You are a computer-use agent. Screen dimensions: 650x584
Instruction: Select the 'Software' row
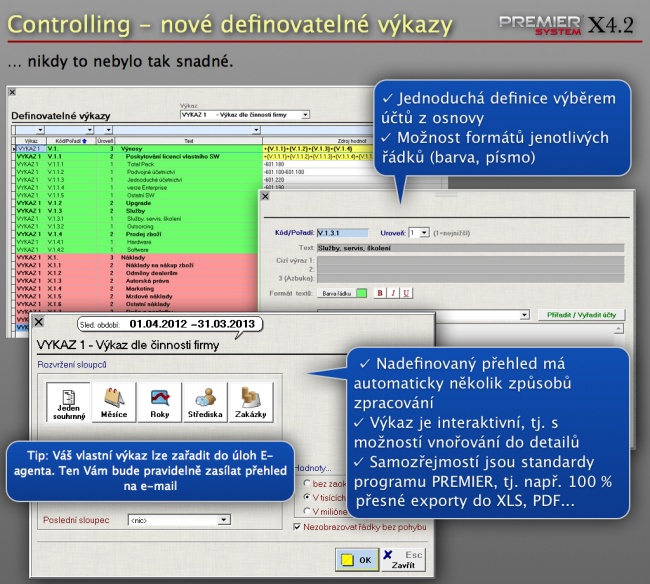click(139, 250)
